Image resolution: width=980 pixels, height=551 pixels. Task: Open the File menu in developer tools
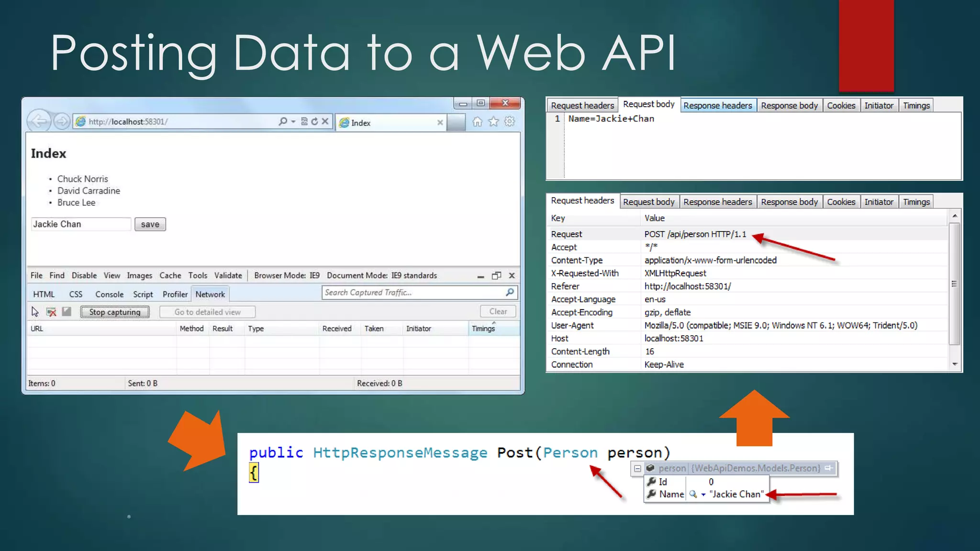(x=36, y=275)
